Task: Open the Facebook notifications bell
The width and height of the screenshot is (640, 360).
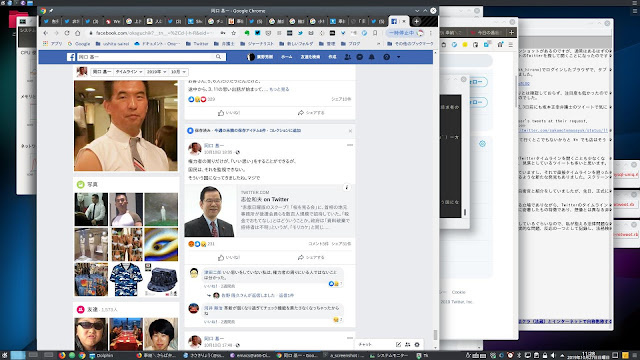Action: pos(371,57)
